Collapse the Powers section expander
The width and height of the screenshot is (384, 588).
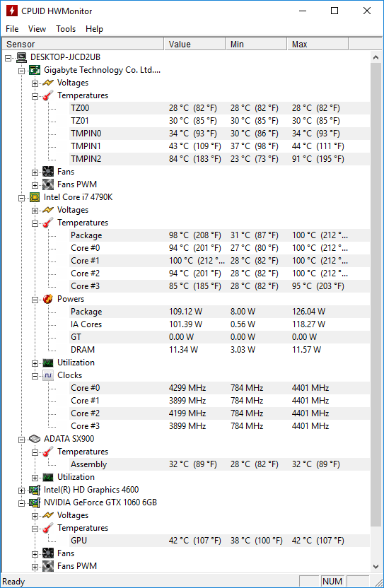click(x=35, y=300)
